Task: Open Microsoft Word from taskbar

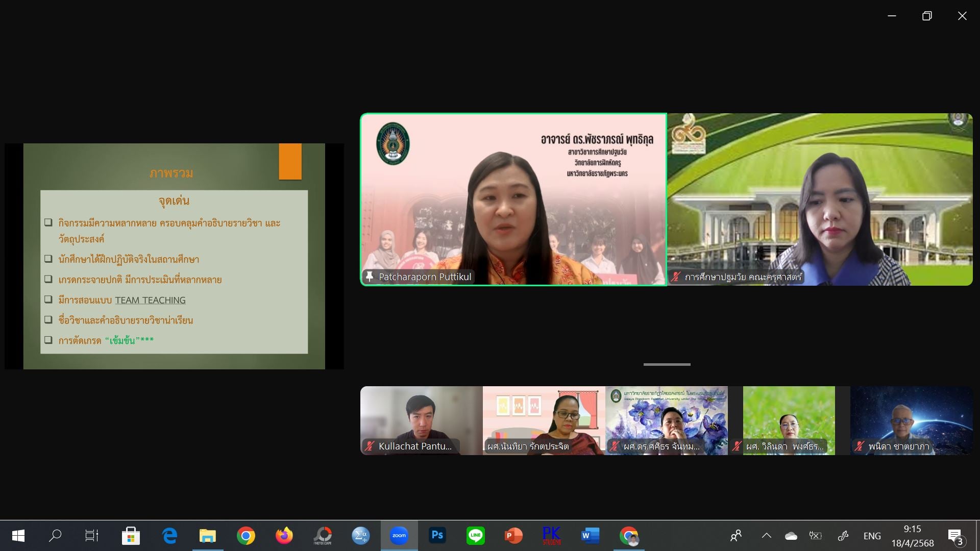Action: [590, 536]
